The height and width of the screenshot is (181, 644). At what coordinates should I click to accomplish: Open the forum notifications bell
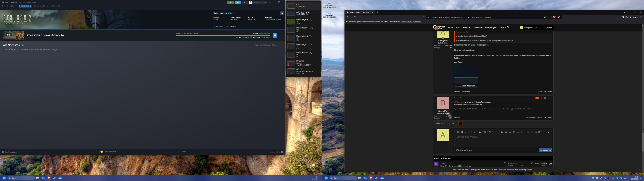click(540, 28)
